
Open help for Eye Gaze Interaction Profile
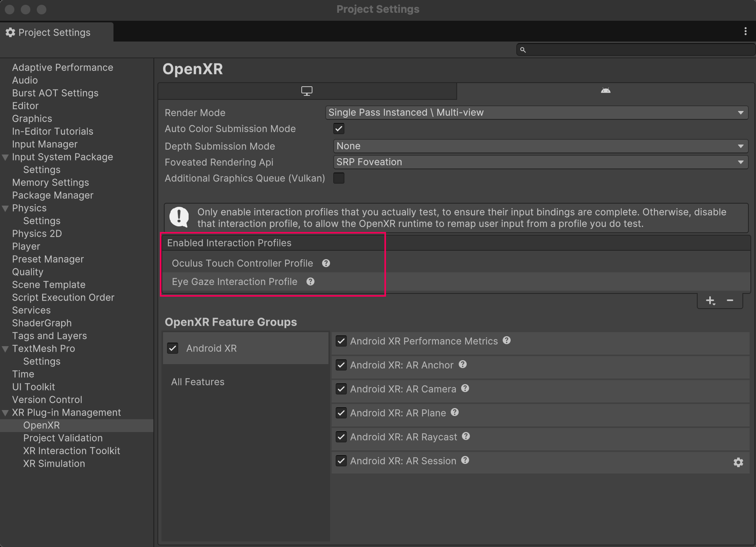point(310,281)
